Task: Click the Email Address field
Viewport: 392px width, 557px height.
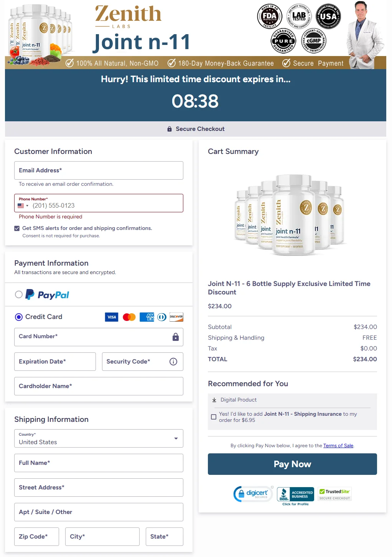Action: [99, 170]
